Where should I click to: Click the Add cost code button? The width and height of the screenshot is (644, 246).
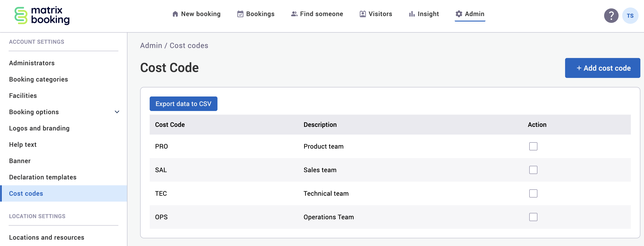602,68
